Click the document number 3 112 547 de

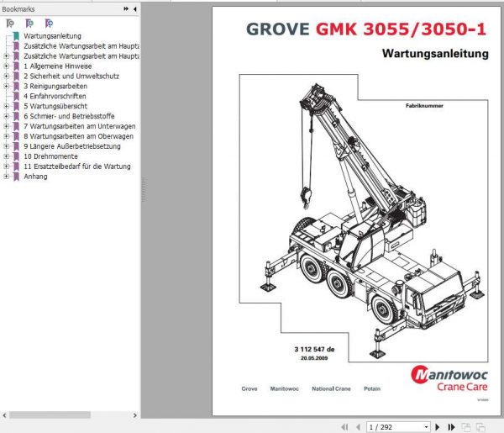[314, 349]
